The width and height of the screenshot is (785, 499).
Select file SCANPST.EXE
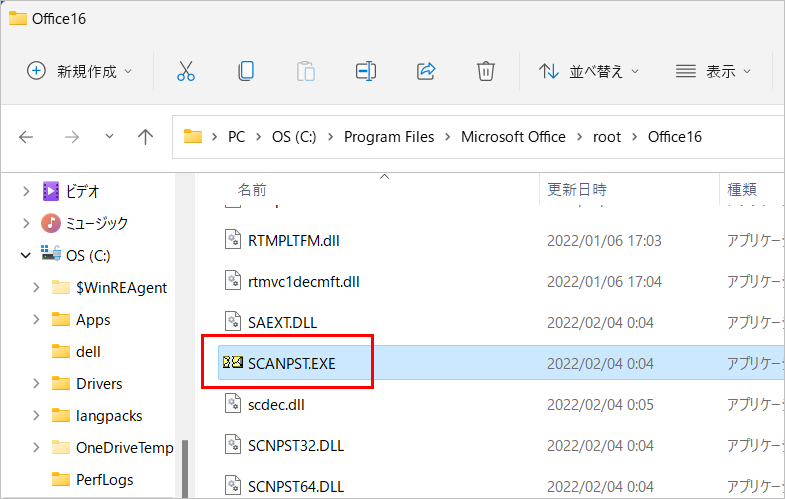[x=292, y=364]
